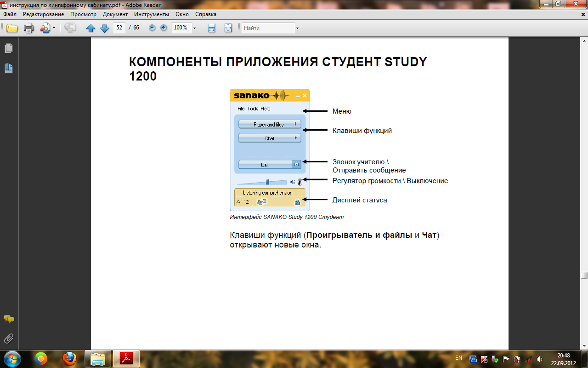This screenshot has height=368, width=588.
Task: Launch Firefox from the taskbar
Action: tap(69, 359)
